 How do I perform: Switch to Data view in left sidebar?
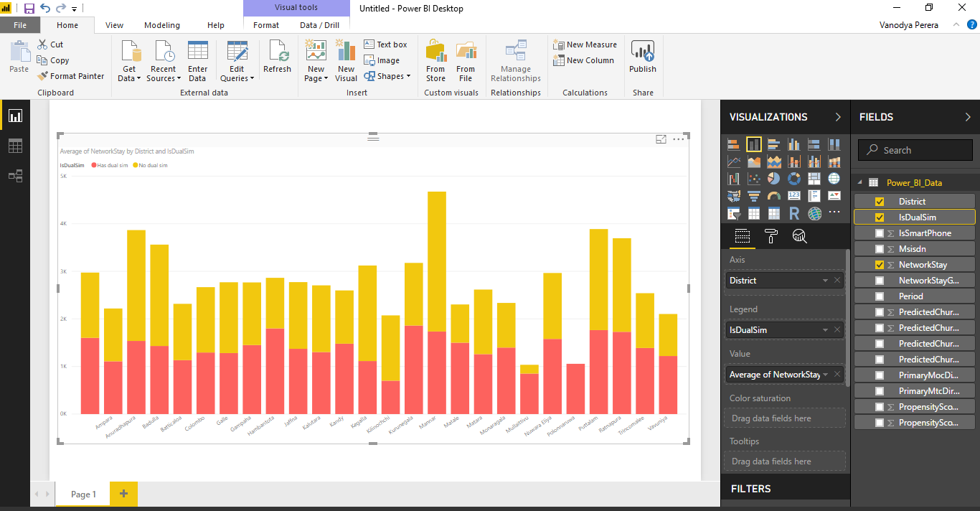(x=14, y=145)
